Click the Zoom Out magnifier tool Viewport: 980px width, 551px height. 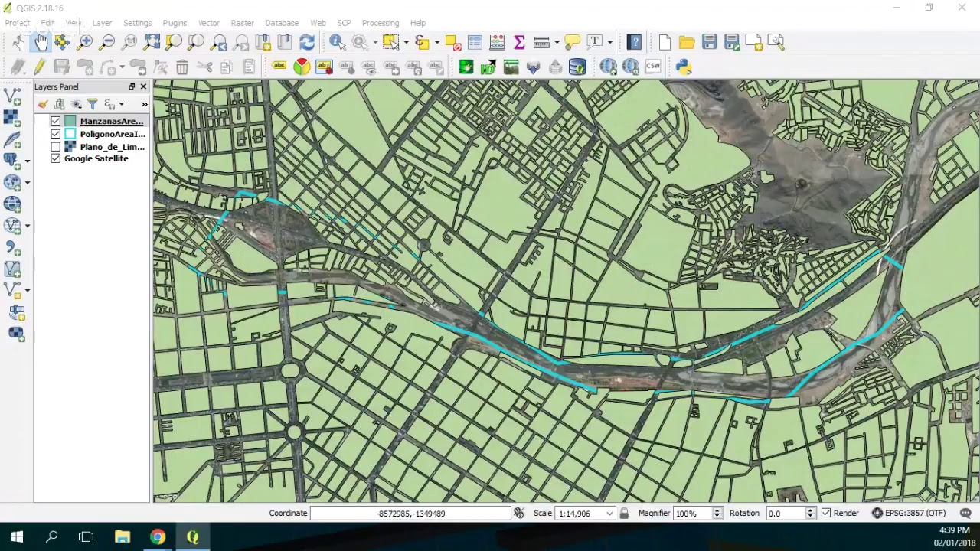pyautogui.click(x=107, y=42)
